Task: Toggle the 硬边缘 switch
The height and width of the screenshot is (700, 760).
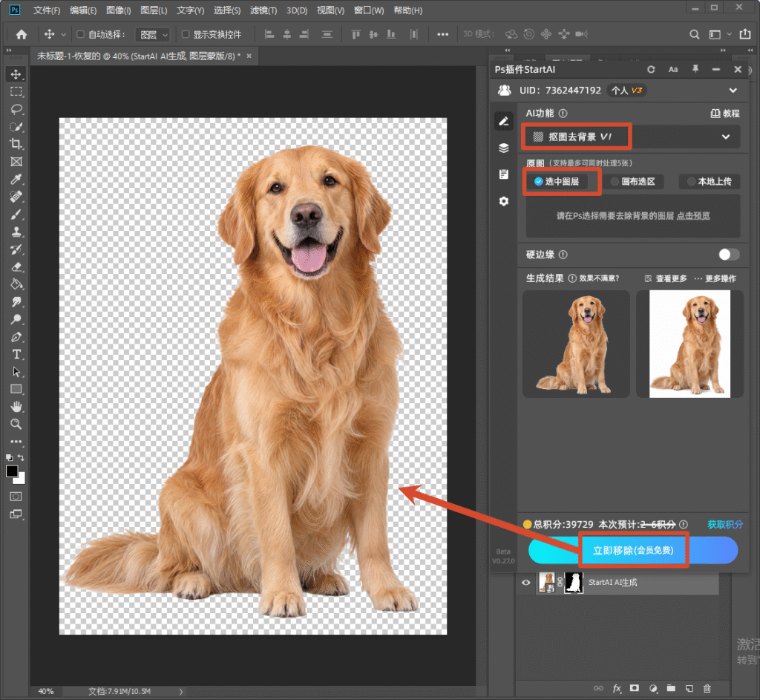Action: [729, 255]
